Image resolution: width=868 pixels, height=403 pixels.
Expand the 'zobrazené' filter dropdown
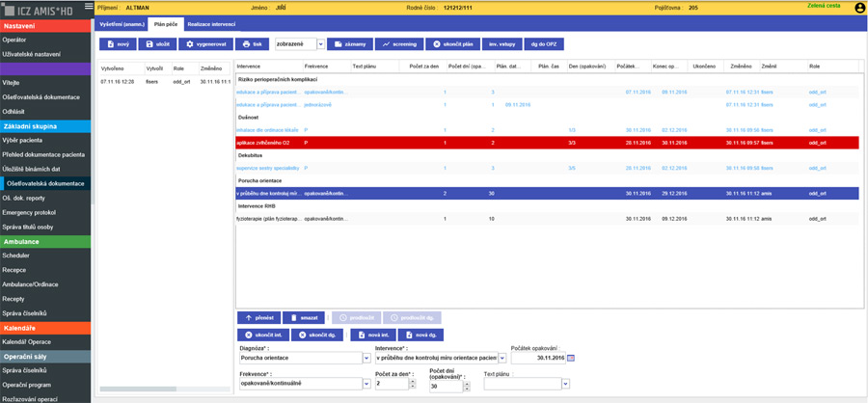coord(321,44)
